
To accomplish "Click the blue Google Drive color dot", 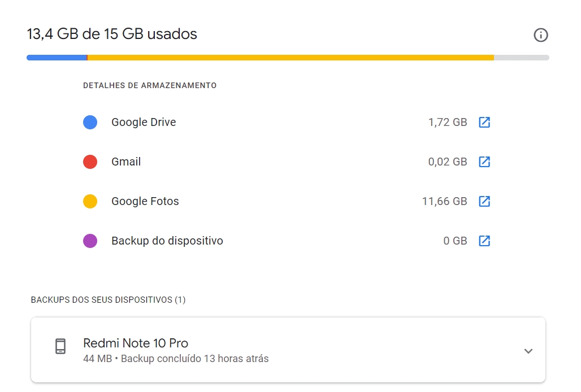I will click(90, 122).
